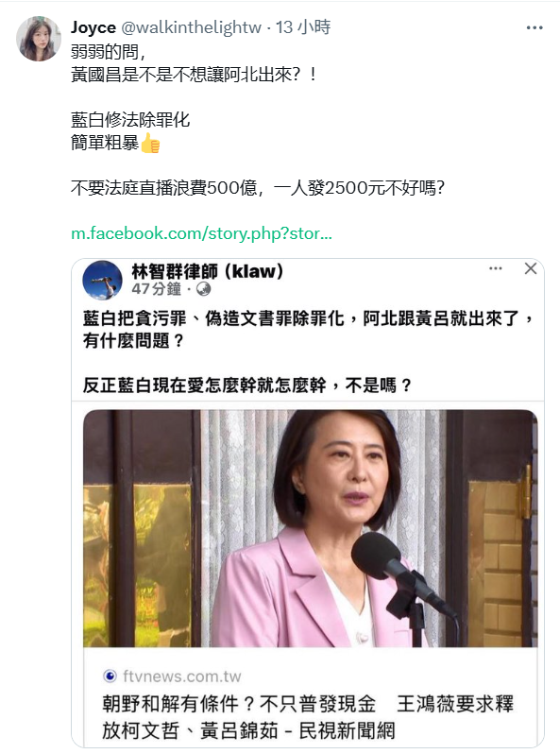Click 林智群律師's round profile picture
This screenshot has width=560, height=754.
click(x=102, y=280)
